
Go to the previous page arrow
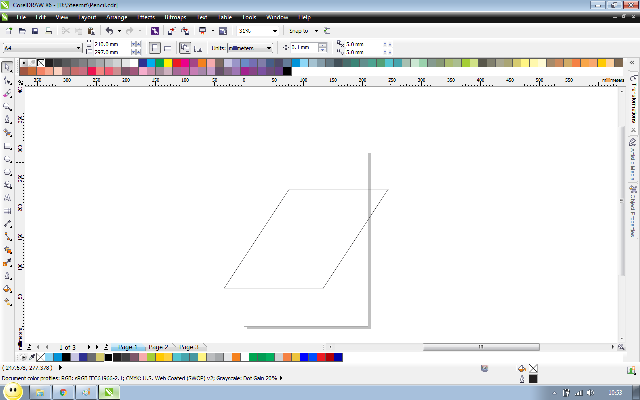point(47,347)
